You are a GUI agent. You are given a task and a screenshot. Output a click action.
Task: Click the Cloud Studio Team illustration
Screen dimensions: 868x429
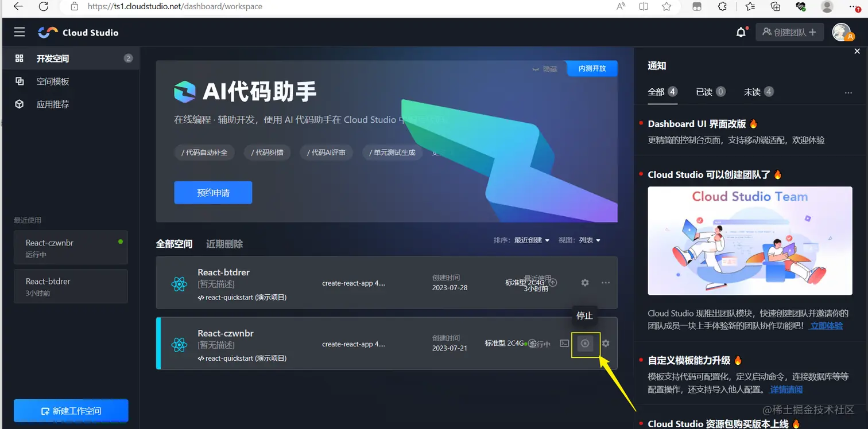[x=750, y=241]
